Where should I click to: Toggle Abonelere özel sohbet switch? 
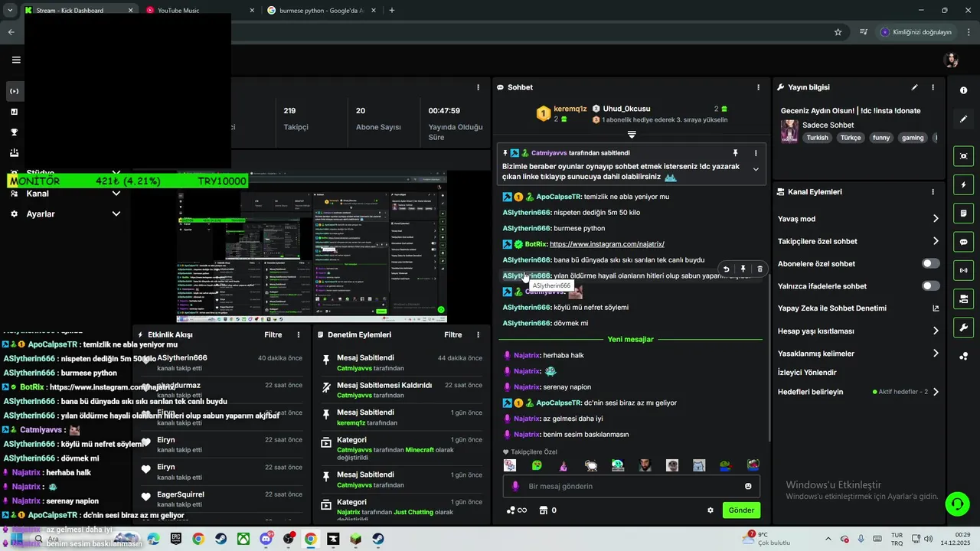tap(931, 263)
